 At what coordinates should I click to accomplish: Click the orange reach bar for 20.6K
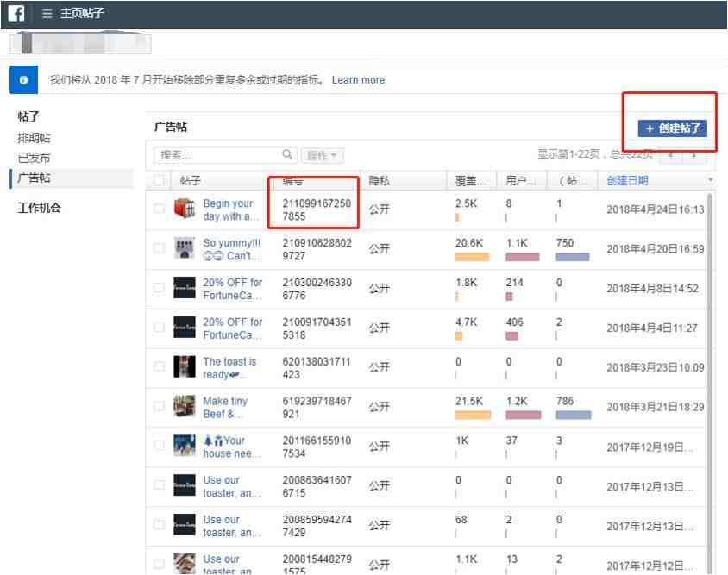(472, 257)
